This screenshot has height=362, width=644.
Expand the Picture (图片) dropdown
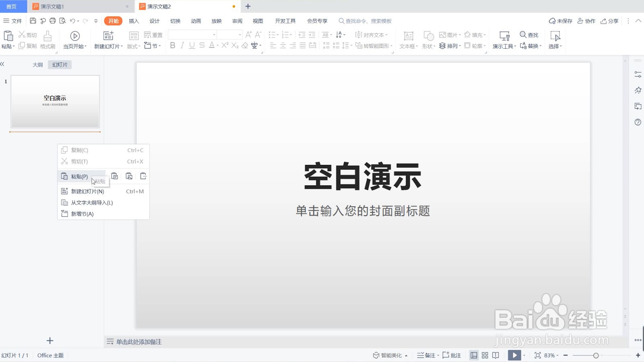[x=450, y=35]
